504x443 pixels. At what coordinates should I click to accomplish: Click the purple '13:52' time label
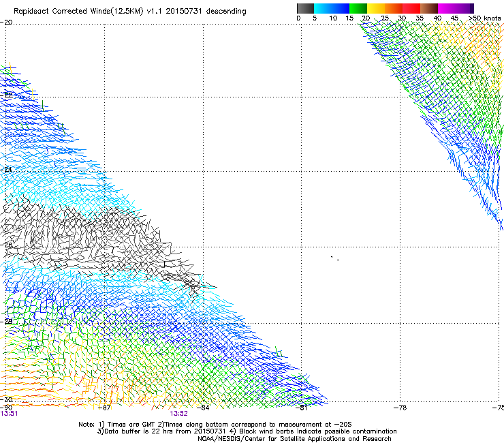[x=178, y=414]
